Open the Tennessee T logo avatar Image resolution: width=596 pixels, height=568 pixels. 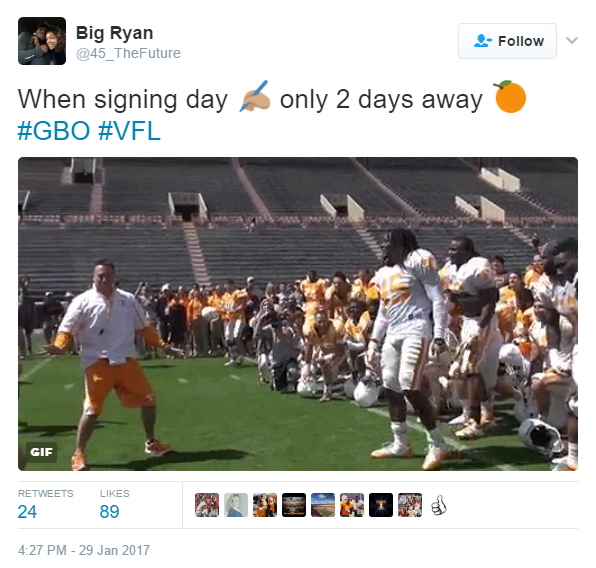(381, 505)
